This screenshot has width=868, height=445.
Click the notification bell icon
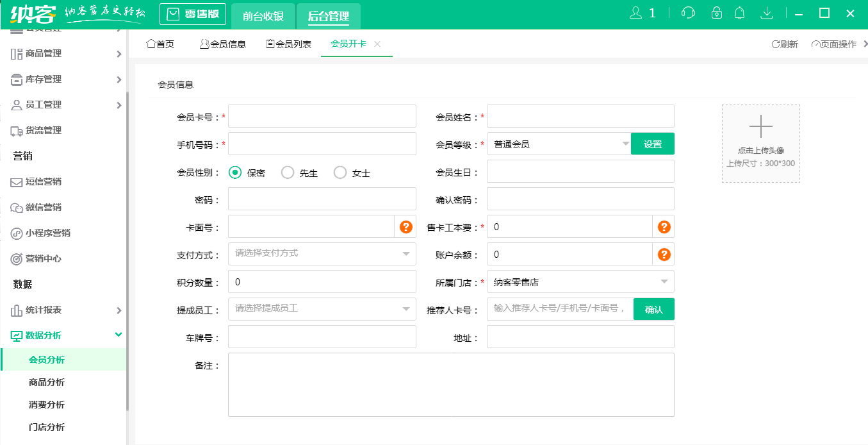tap(739, 12)
